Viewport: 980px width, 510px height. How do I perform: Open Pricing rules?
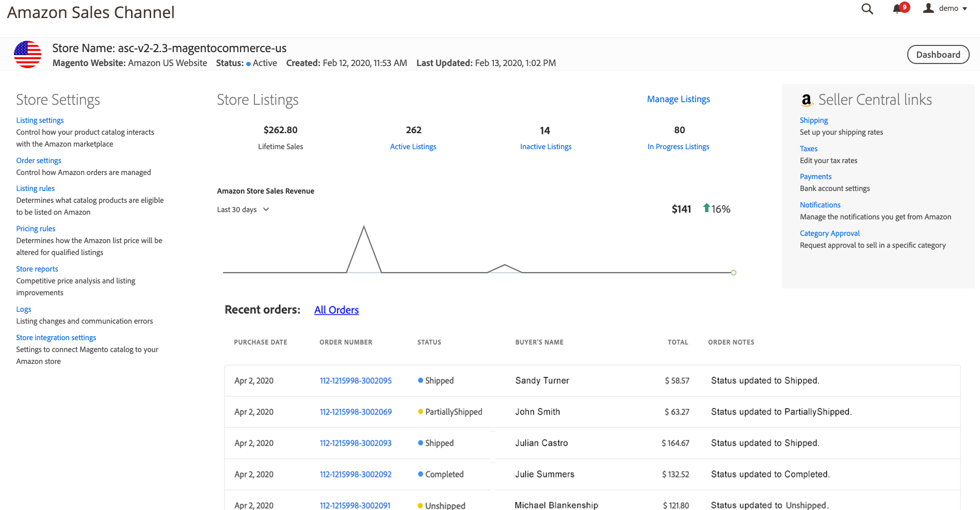coord(36,229)
